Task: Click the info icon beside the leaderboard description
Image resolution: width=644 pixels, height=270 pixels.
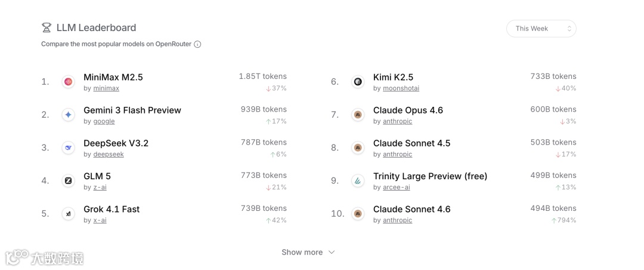Action: [x=197, y=44]
